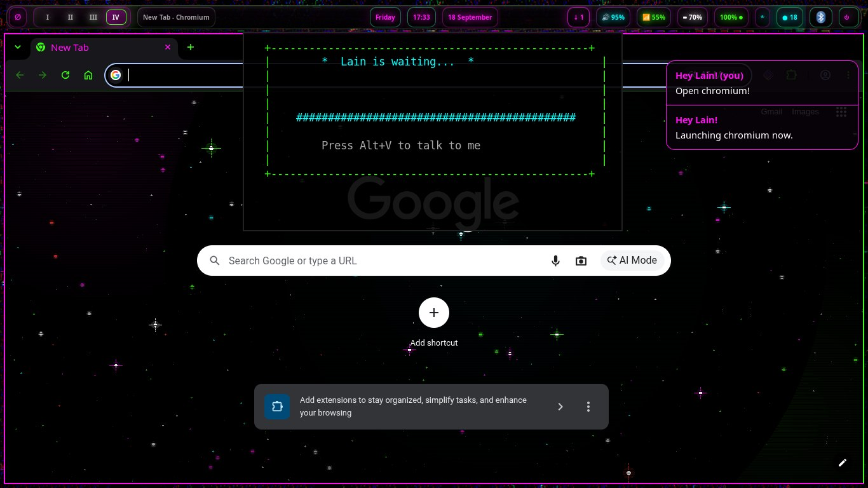Click the 95% volume indicator
868x488 pixels.
(x=613, y=17)
